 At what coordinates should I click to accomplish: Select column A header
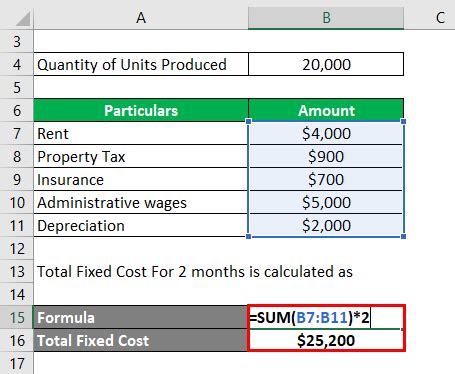tap(141, 18)
